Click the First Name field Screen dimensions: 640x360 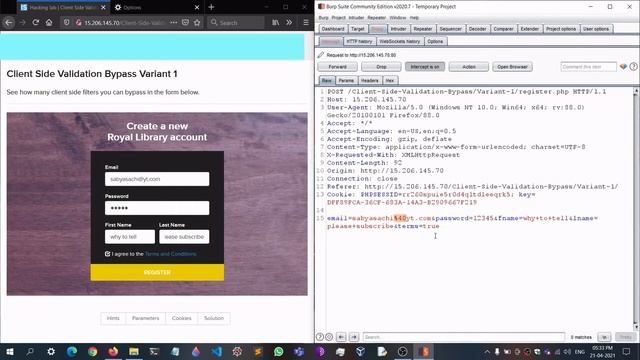pos(130,237)
